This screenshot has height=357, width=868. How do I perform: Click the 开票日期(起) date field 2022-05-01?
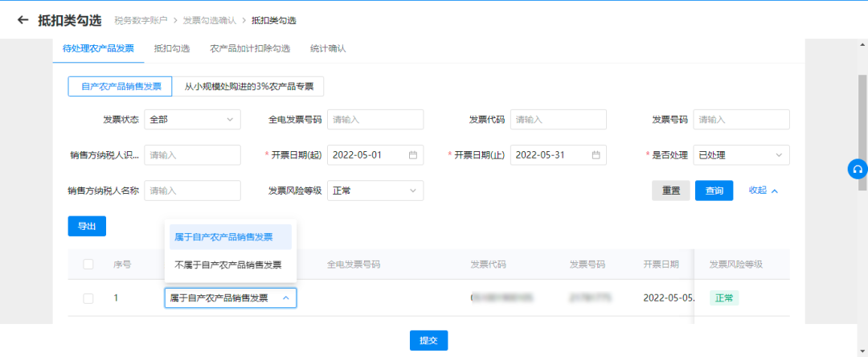375,155
